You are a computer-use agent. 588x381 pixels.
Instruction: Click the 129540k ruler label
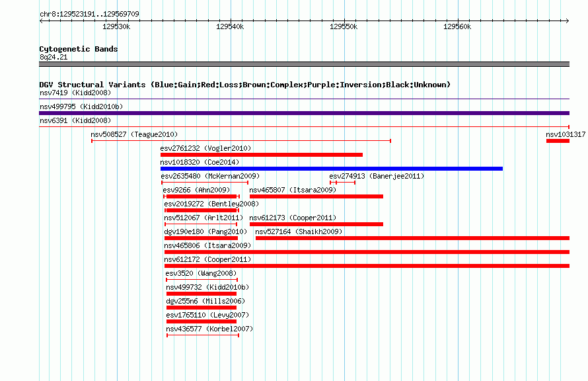[x=230, y=26]
